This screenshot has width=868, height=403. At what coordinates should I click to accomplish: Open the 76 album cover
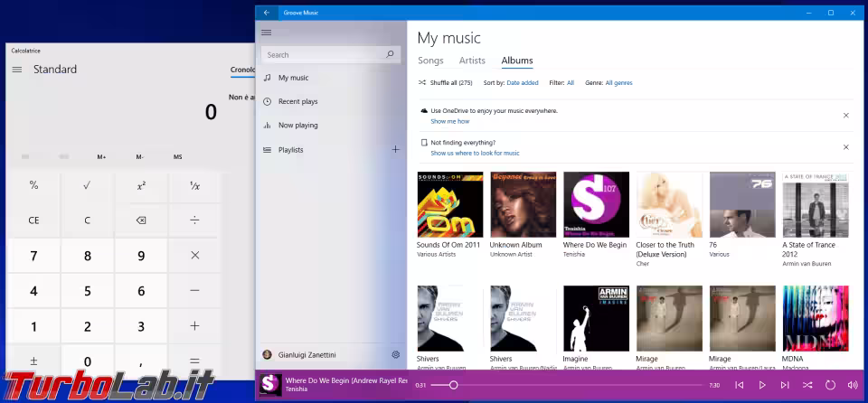[742, 204]
